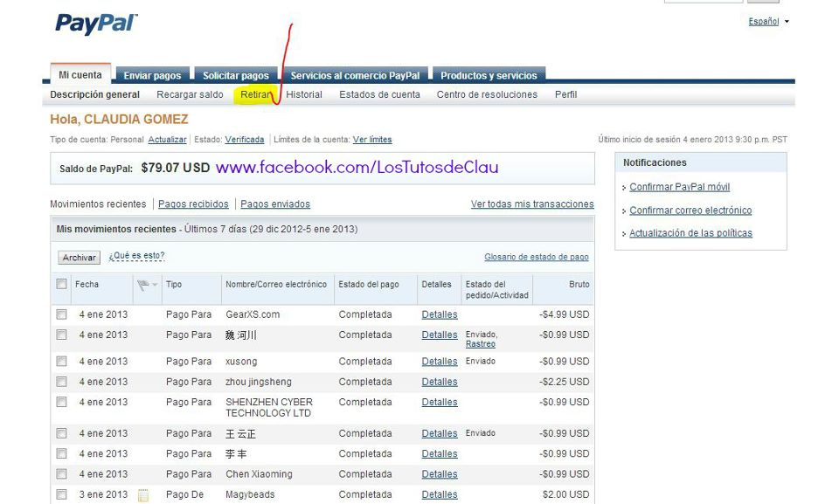Open the note icon on the Magybeads row
Screen dimensions: 839x504
[x=142, y=495]
